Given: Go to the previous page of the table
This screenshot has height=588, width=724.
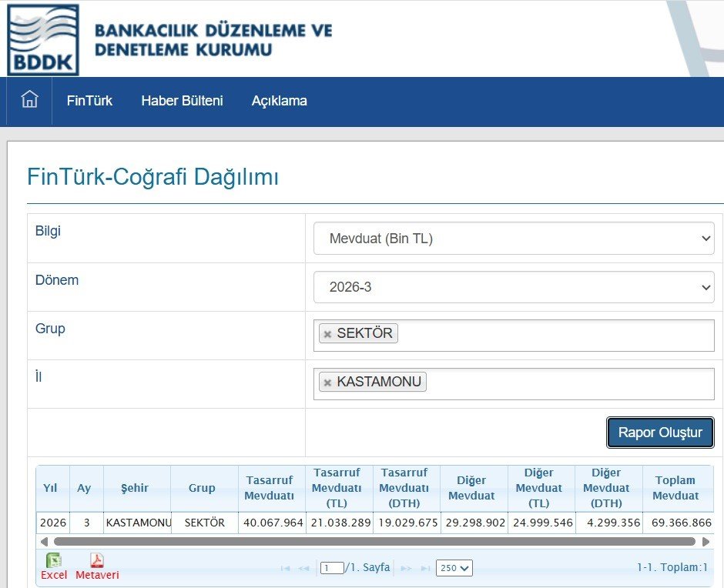Looking at the screenshot, I should [303, 568].
